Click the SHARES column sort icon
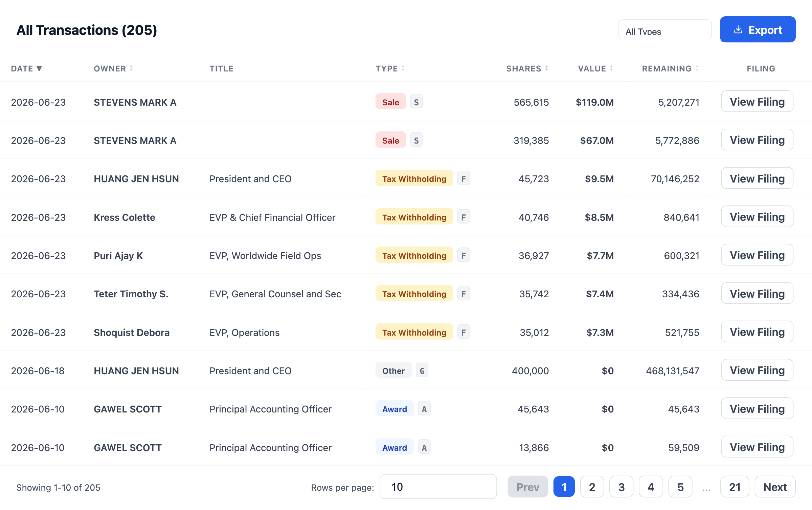Viewport: 812px width, 510px height. [546, 68]
